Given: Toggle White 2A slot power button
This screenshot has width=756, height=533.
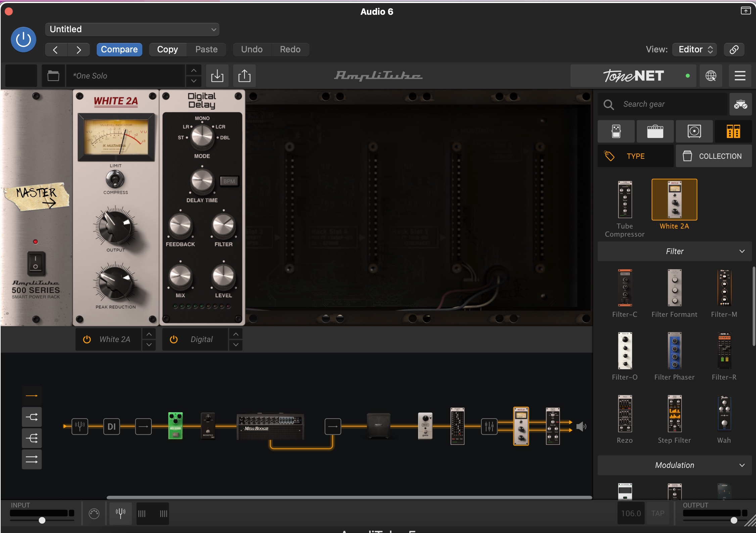Looking at the screenshot, I should [x=87, y=339].
